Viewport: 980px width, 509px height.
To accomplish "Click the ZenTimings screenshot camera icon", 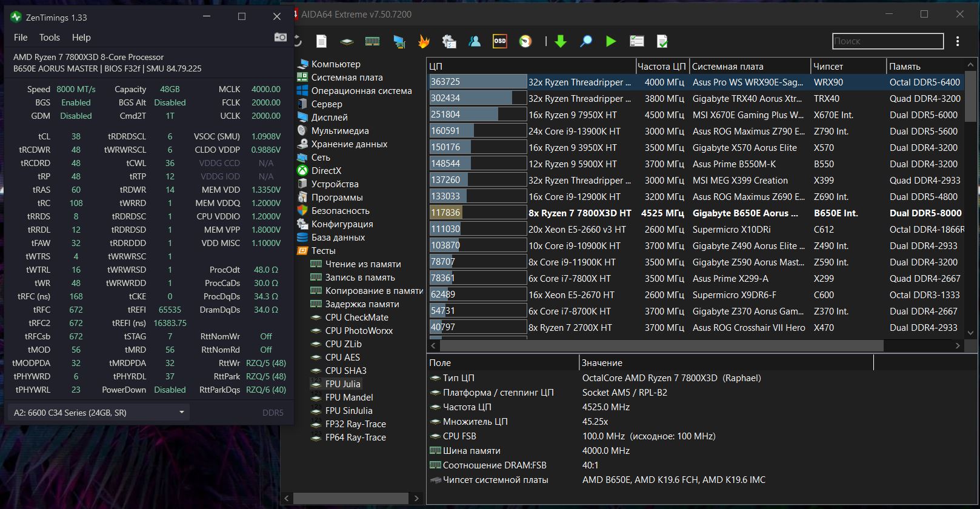I will click(280, 38).
